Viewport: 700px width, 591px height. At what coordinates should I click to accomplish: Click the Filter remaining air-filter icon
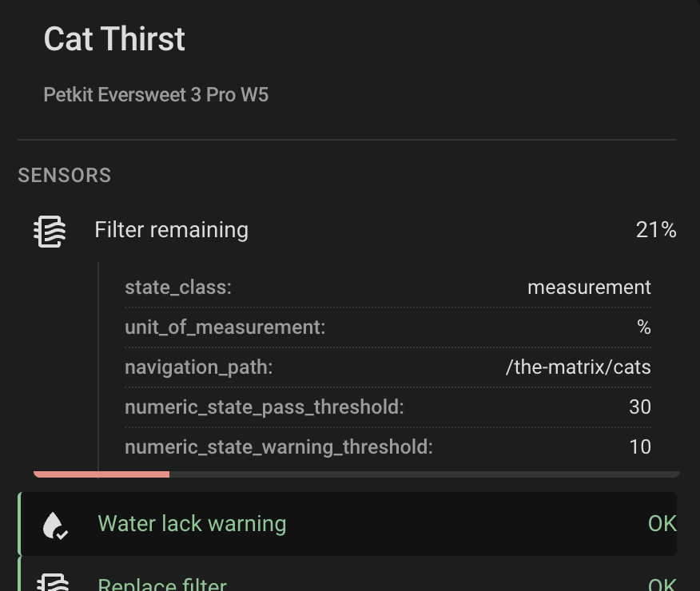[x=50, y=231]
